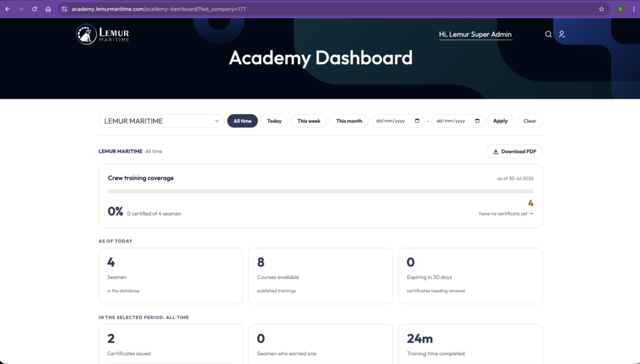Open the green profile avatar
This screenshot has height=364, width=640.
[x=621, y=9]
